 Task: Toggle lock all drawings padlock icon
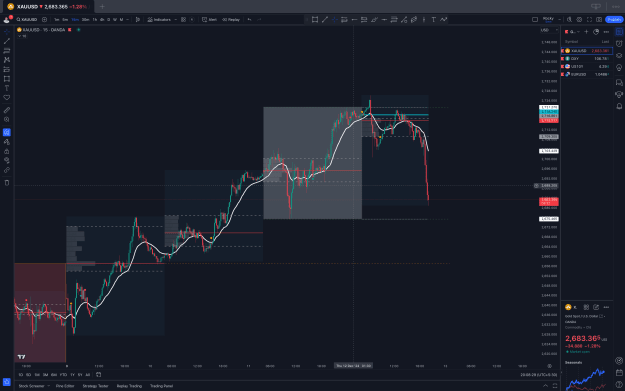point(7,151)
